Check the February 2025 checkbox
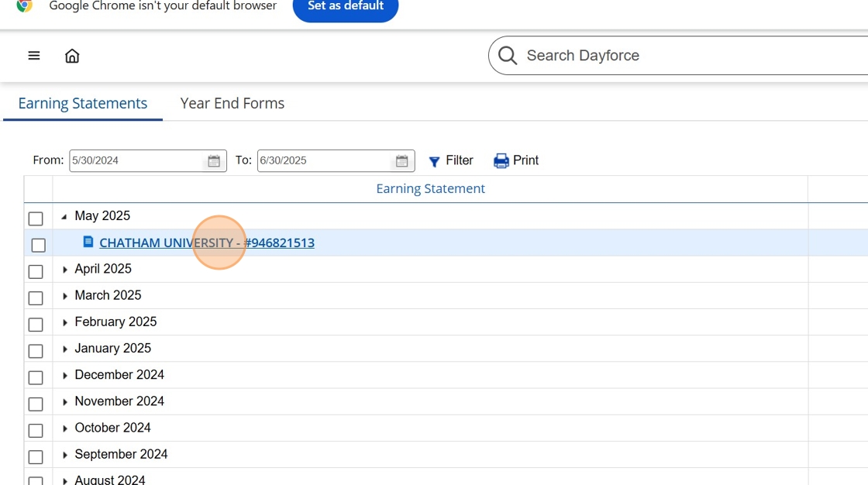Viewport: 868px width, 485px height. pyautogui.click(x=36, y=325)
